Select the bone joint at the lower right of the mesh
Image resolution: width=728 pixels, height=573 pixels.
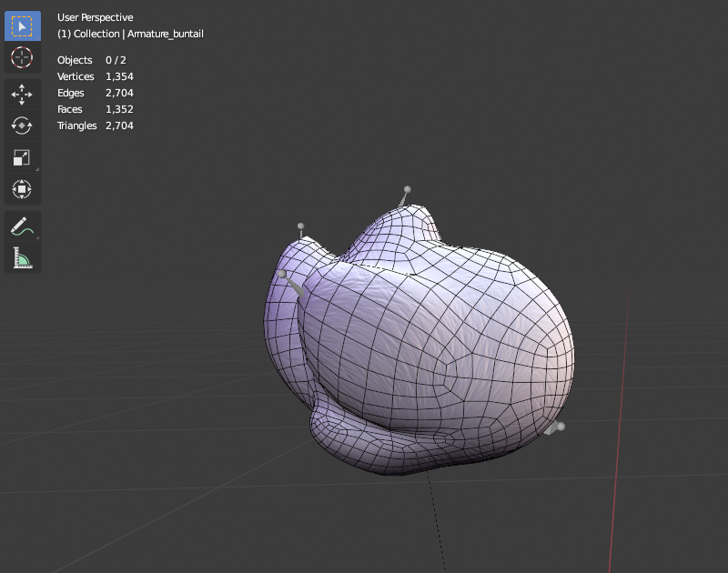(561, 426)
